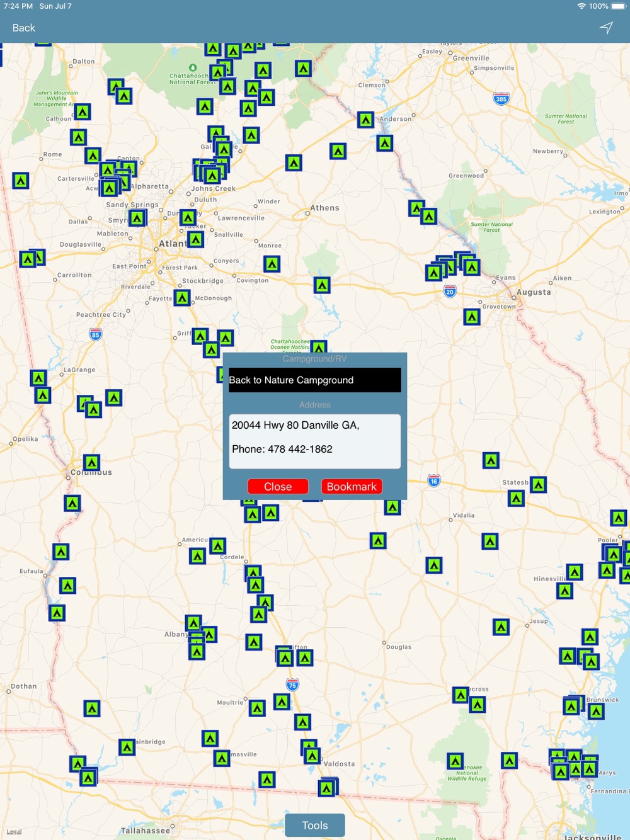Image resolution: width=630 pixels, height=840 pixels.
Task: Tap the address and phone text box
Action: (x=315, y=441)
